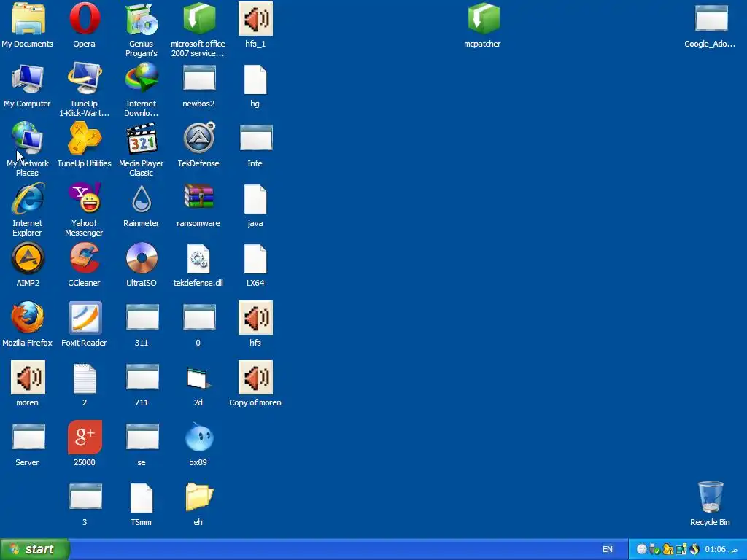Select the newbos2 file icon
This screenshot has width=747, height=560.
(199, 78)
